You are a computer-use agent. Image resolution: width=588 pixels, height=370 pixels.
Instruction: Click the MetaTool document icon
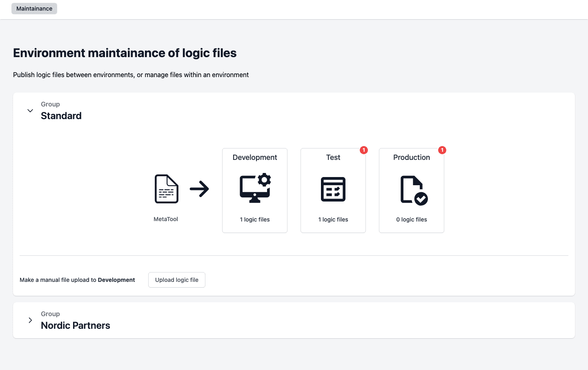pos(167,189)
